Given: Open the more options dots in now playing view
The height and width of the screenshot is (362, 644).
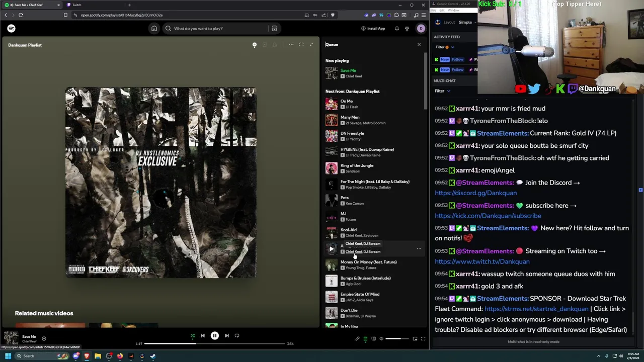Looking at the screenshot, I should click(x=291, y=45).
